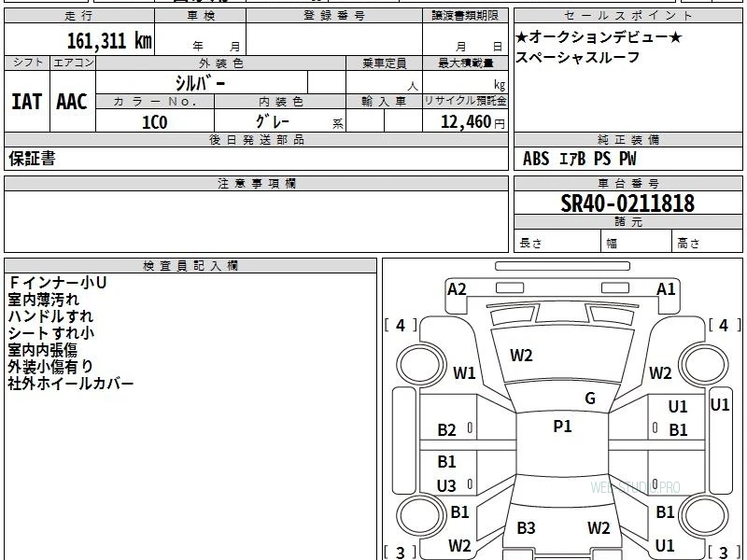This screenshot has width=747, height=560.
Task: Select the 登録番号 header
Action: pos(334,16)
